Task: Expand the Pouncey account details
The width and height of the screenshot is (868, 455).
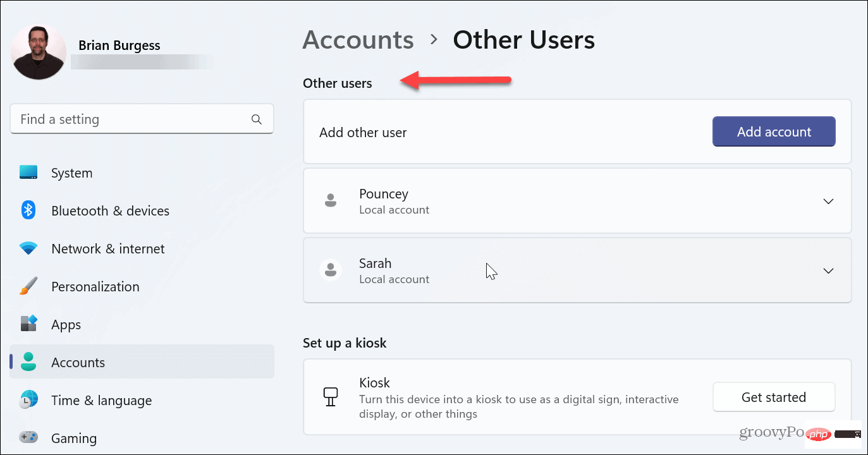Action: (828, 201)
